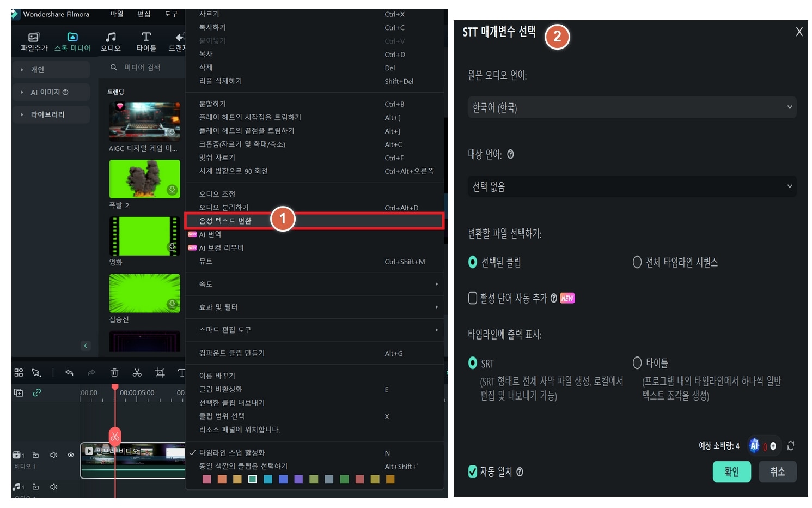Choose the timeline selection arrow tool
Screen dimensions: 812x508
click(x=36, y=373)
